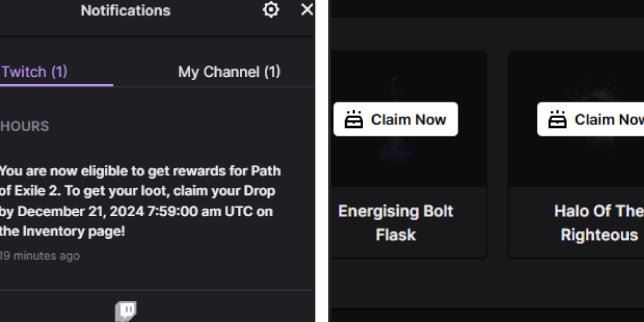Image resolution: width=644 pixels, height=322 pixels.
Task: Claim the Energising Bolt Flask drop
Action: tap(395, 120)
